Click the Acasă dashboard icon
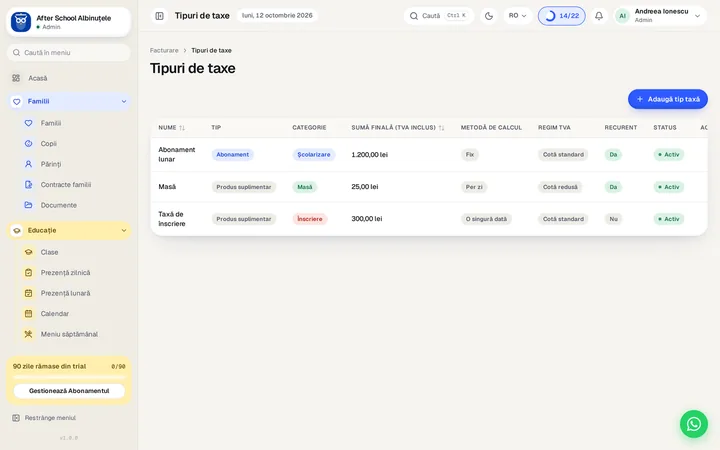Image resolution: width=720 pixels, height=450 pixels. (16, 78)
